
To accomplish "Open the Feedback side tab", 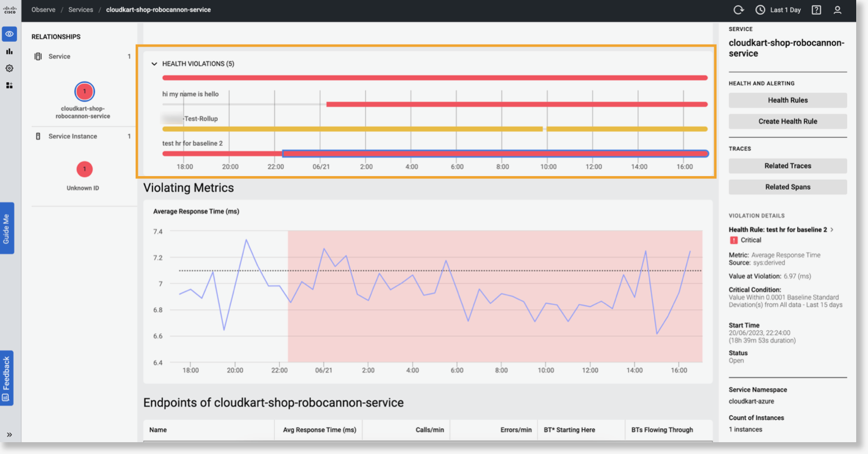I will [7, 377].
